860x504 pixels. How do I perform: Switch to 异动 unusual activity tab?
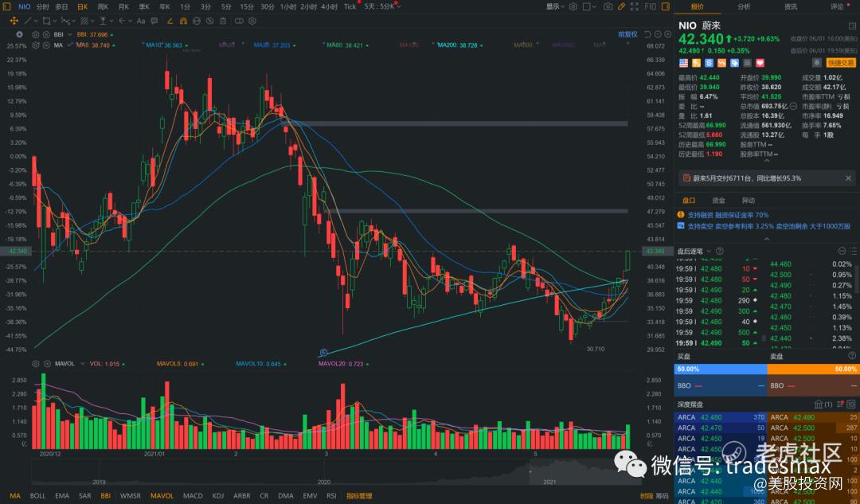coord(748,200)
